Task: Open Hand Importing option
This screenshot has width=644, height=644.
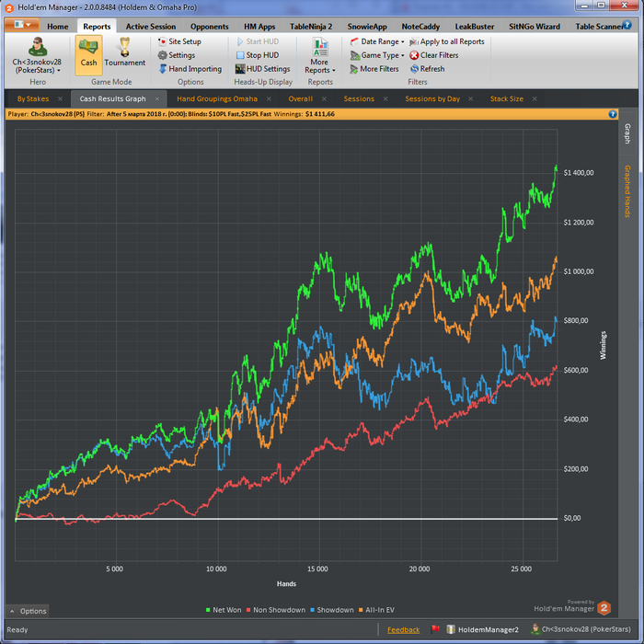Action: tap(190, 69)
